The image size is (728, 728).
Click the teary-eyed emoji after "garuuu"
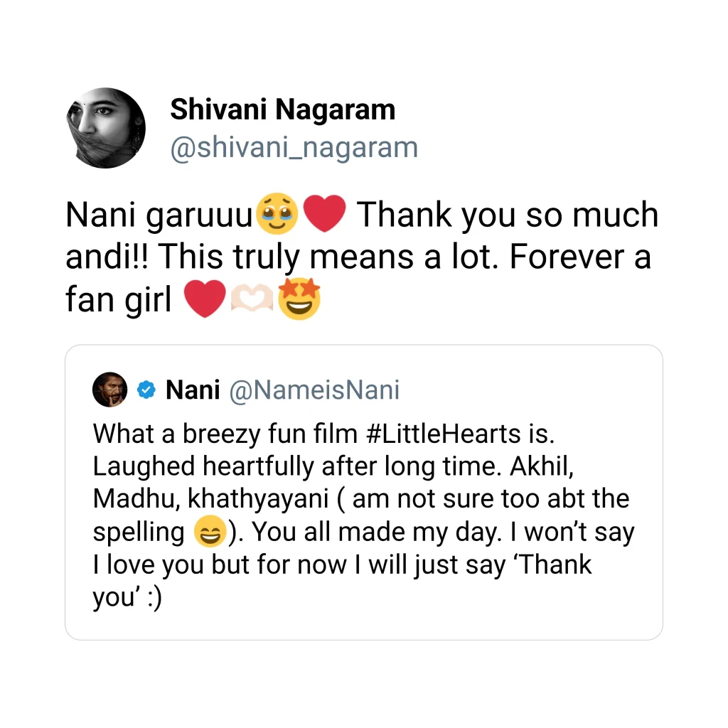click(x=276, y=216)
